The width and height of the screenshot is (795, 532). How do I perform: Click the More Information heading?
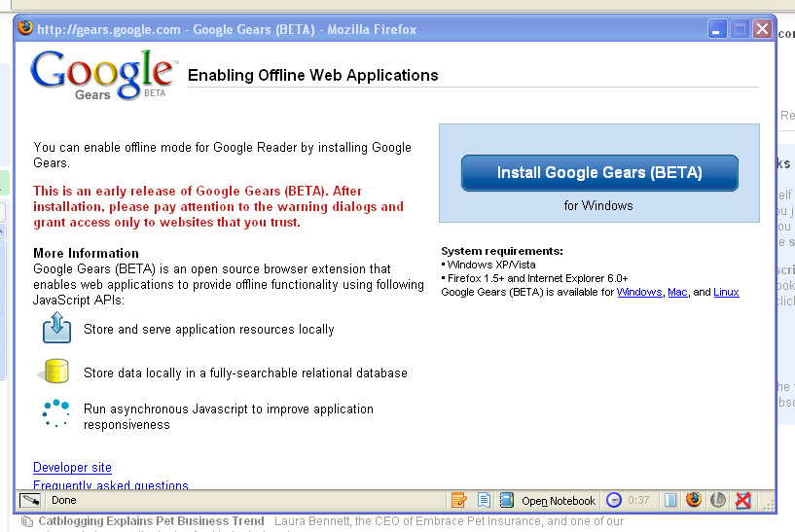86,253
